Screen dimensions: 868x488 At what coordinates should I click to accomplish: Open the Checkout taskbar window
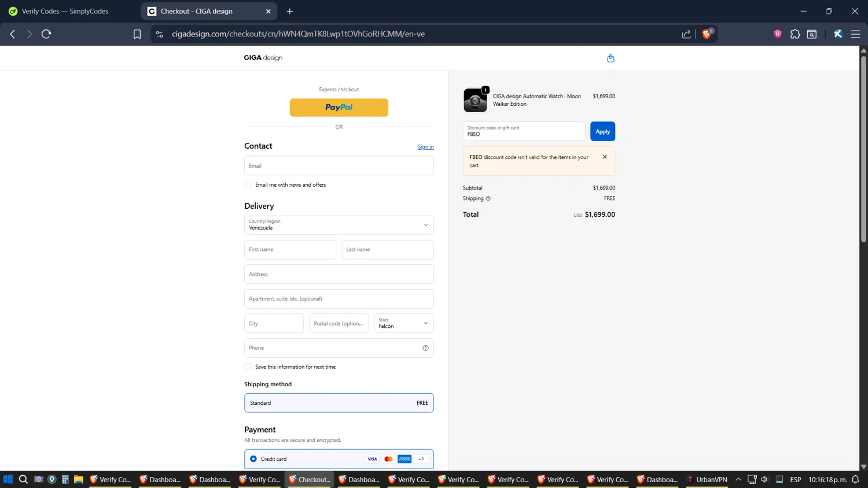(310, 479)
